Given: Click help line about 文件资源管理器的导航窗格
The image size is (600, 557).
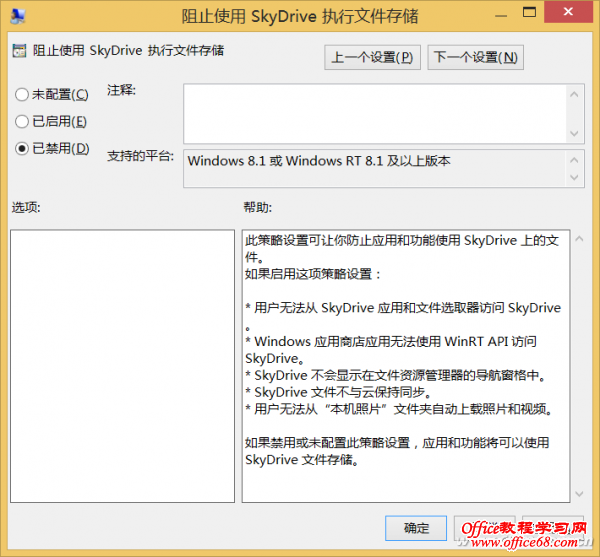Looking at the screenshot, I should (x=395, y=375).
